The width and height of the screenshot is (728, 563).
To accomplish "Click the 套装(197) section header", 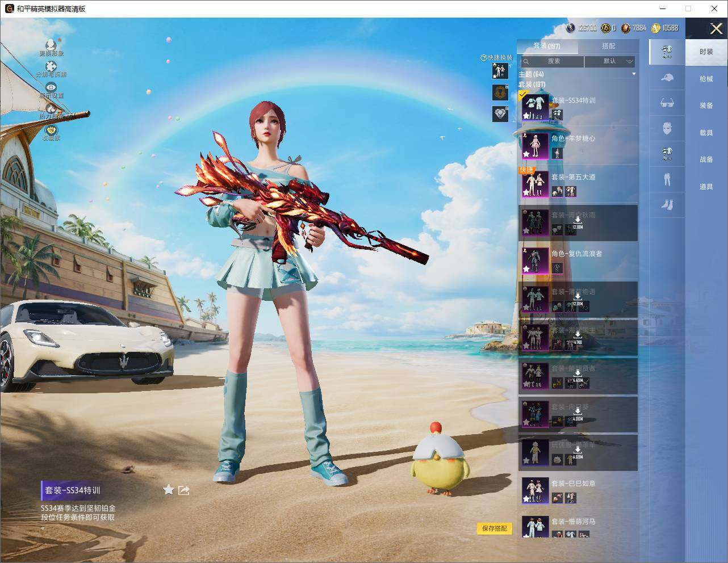I will pos(532,85).
